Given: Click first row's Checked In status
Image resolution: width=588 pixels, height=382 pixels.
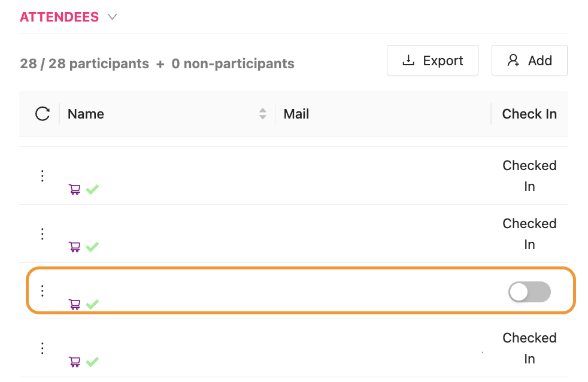Looking at the screenshot, I should point(529,175).
